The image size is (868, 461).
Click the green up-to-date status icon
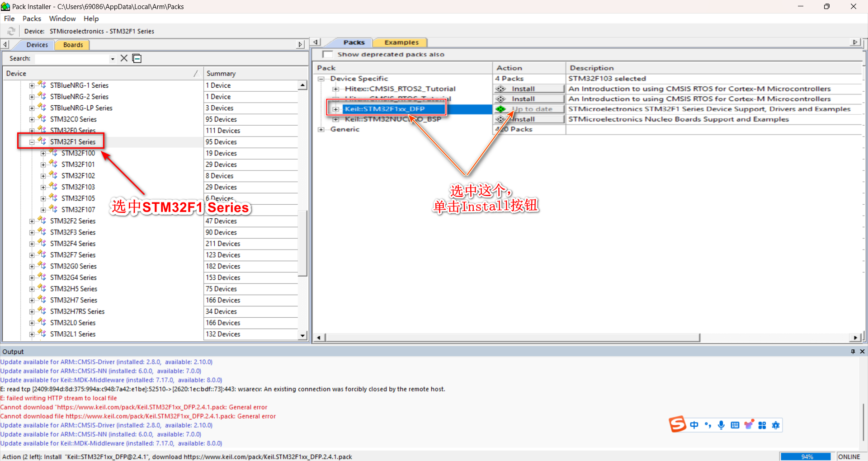point(500,109)
